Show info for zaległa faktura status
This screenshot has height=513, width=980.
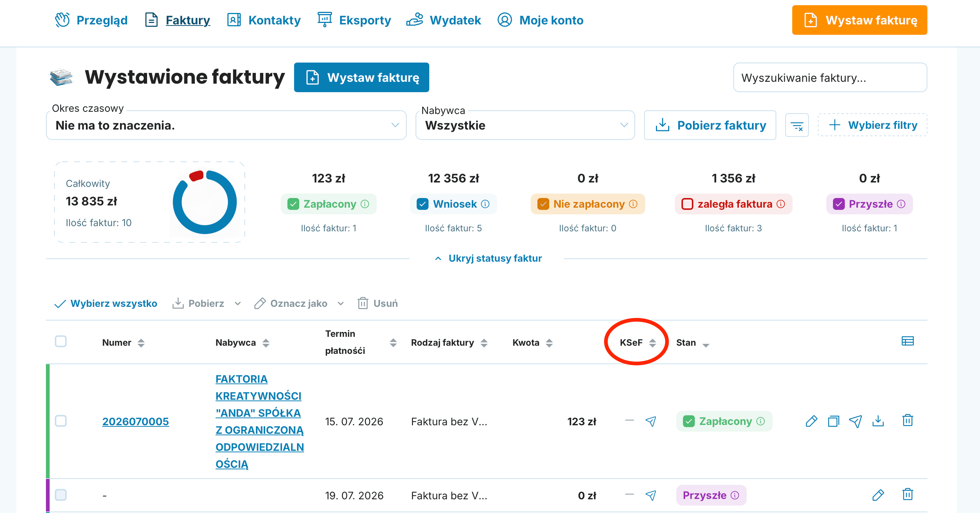click(x=781, y=204)
